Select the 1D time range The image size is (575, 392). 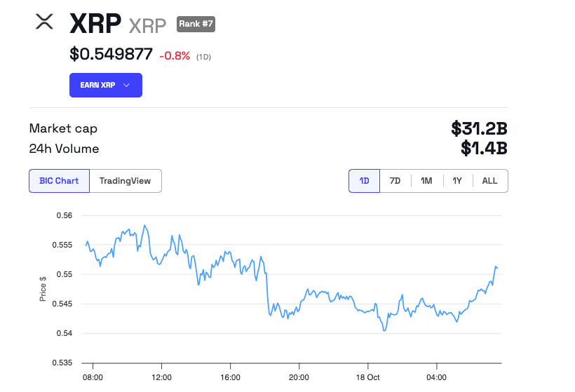[364, 181]
